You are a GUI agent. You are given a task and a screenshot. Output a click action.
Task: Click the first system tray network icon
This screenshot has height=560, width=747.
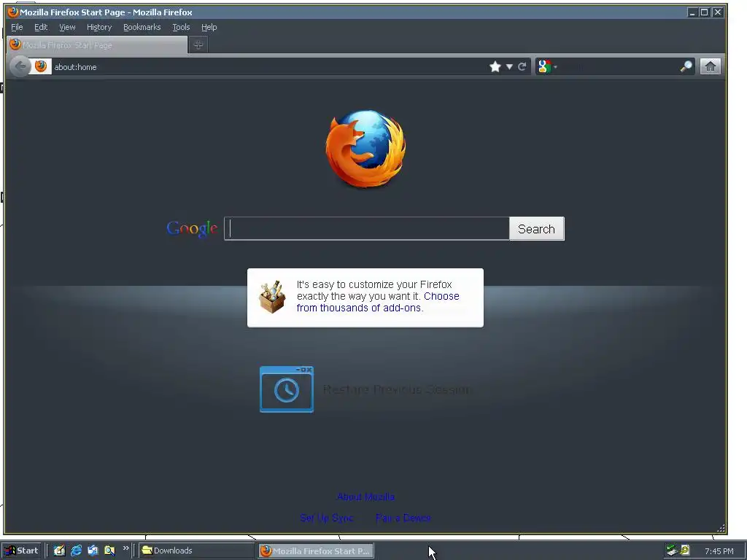pyautogui.click(x=672, y=551)
